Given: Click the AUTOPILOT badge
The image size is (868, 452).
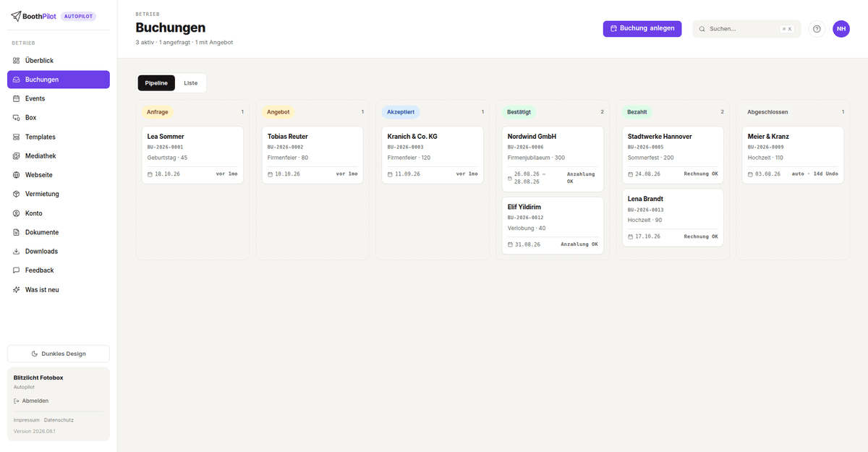Looking at the screenshot, I should click(x=78, y=16).
